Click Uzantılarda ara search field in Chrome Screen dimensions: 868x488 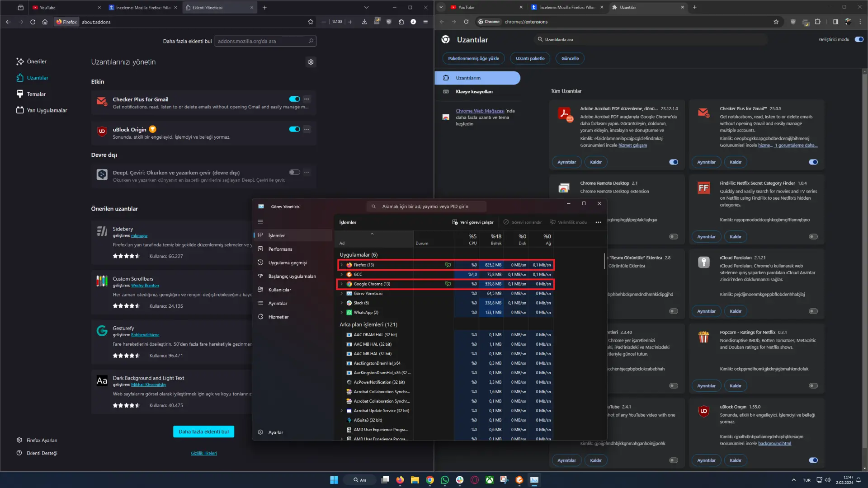tap(651, 39)
